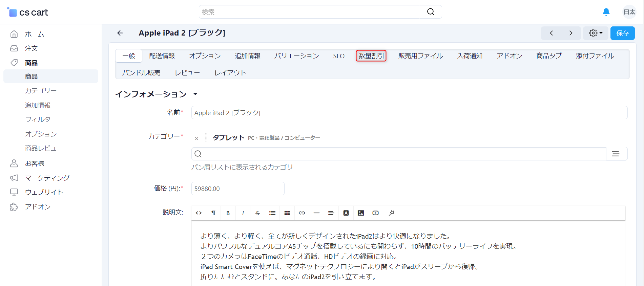Insert a link in description editor
Screen dimensions: 644x286
click(302, 213)
